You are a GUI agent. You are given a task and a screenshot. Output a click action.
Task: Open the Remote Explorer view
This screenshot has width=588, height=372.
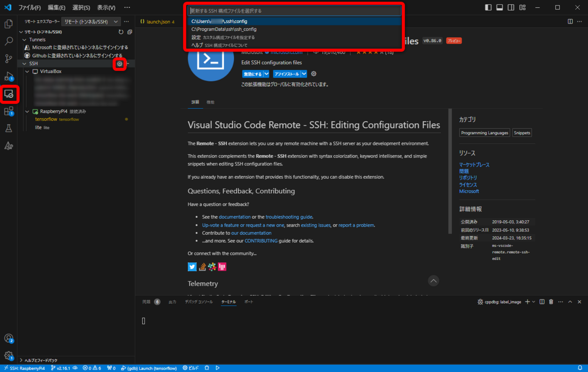click(8, 93)
